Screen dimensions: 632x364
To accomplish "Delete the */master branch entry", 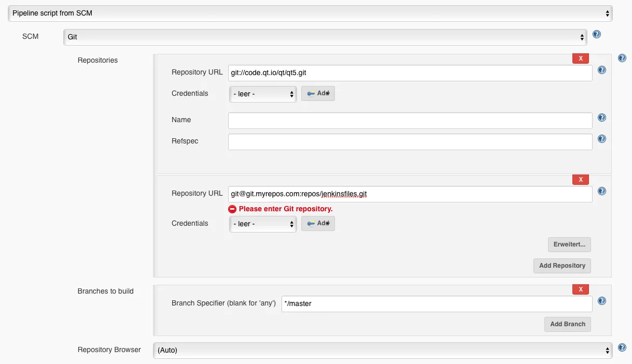I will click(x=580, y=289).
